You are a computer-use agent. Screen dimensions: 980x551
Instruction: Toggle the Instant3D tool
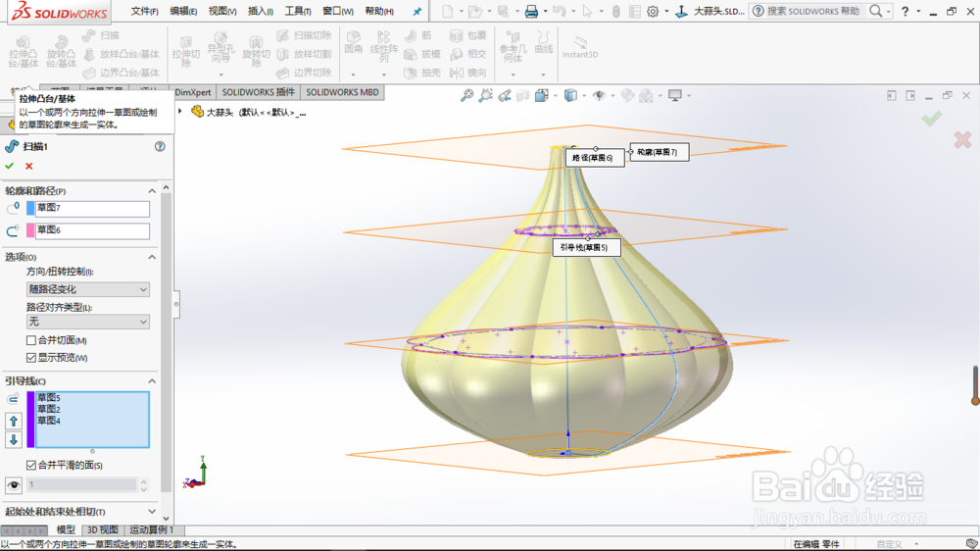tap(580, 47)
